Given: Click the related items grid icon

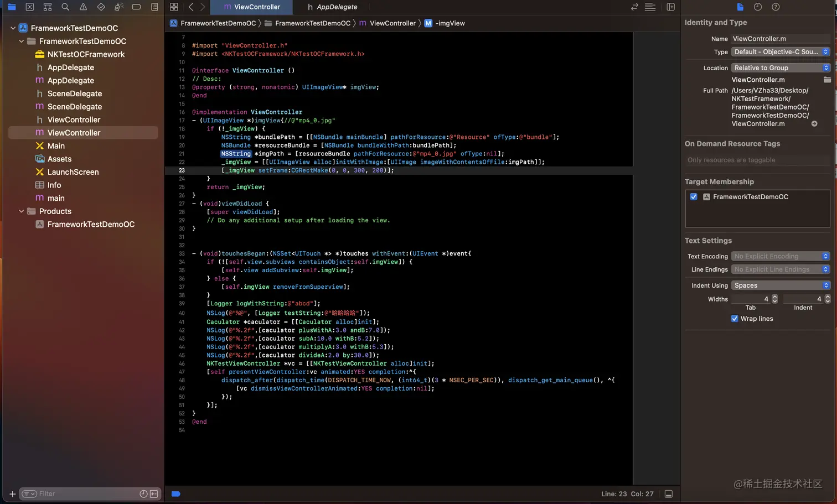Looking at the screenshot, I should pos(174,7).
